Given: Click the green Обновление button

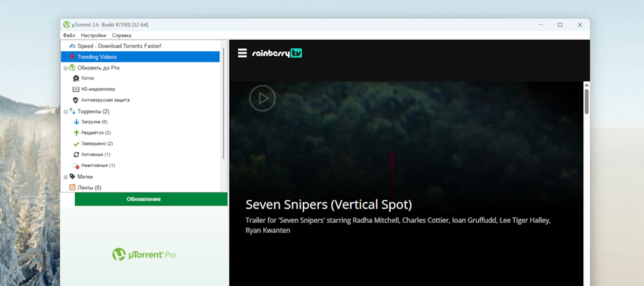Looking at the screenshot, I should (x=151, y=199).
